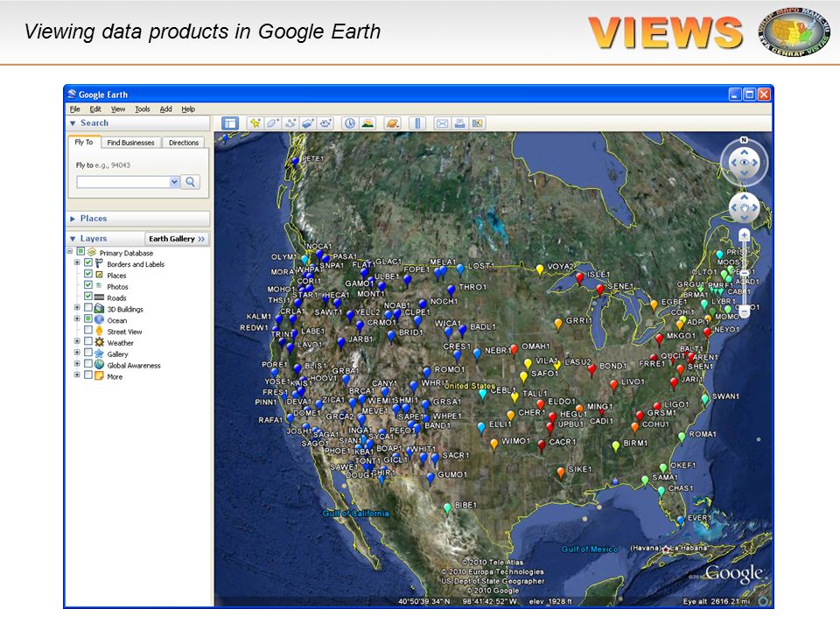Open the Add menu
The height and width of the screenshot is (630, 840).
[x=166, y=109]
